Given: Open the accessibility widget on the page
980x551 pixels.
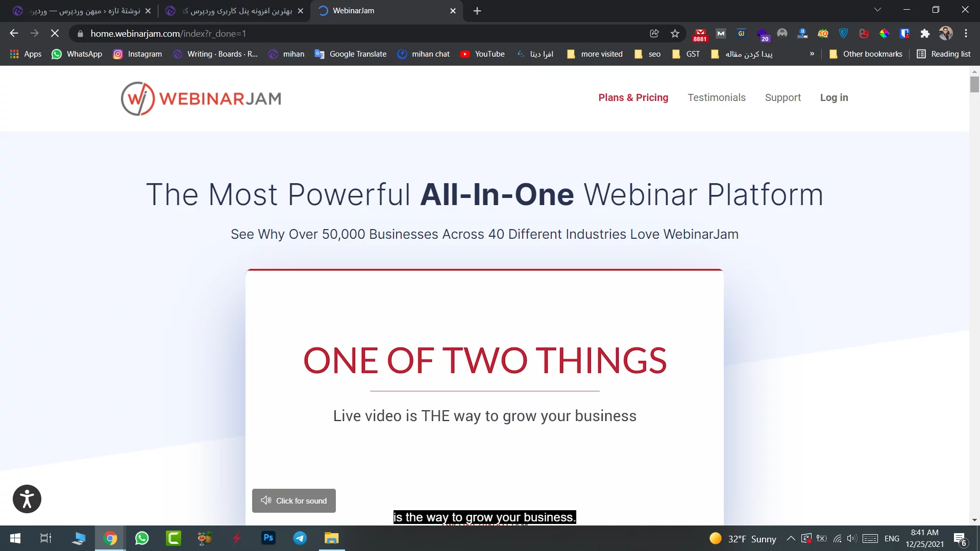Looking at the screenshot, I should coord(27,499).
